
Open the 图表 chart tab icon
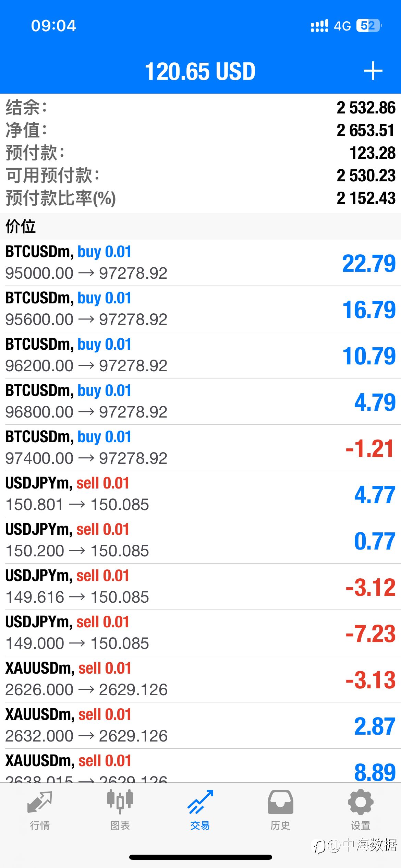(x=120, y=801)
